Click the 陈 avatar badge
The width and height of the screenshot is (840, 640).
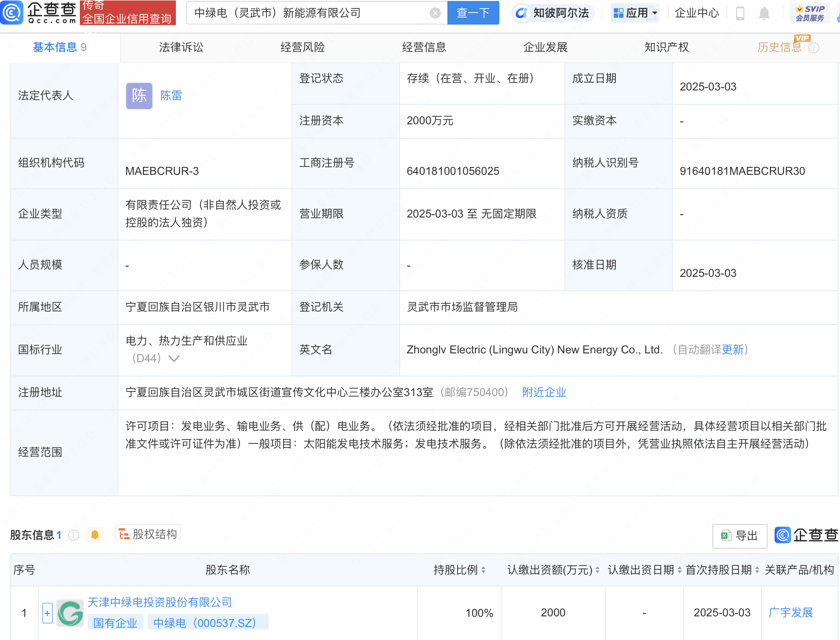[x=139, y=96]
